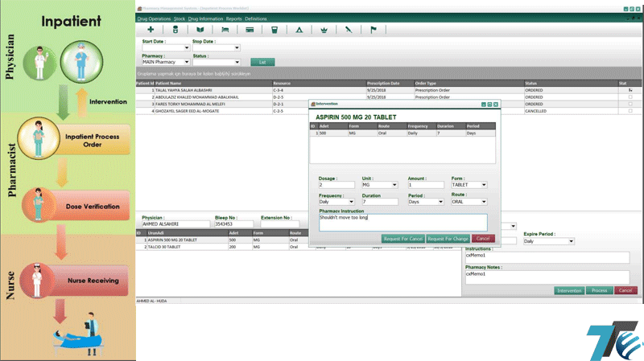Image resolution: width=644 pixels, height=361 pixels.
Task: Click the crown toolbar icon
Action: (x=324, y=30)
